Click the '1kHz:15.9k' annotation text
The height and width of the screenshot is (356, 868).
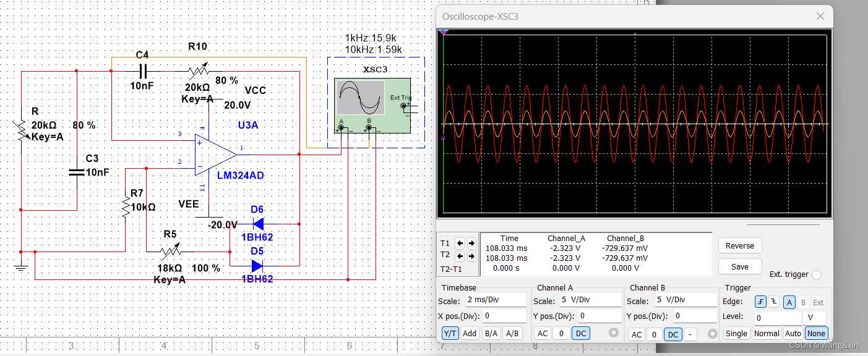[371, 38]
